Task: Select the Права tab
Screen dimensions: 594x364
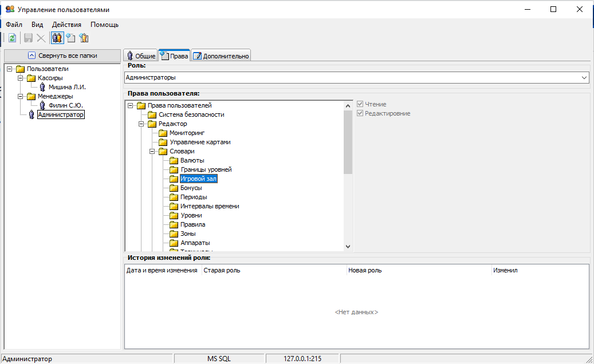Action: point(174,56)
